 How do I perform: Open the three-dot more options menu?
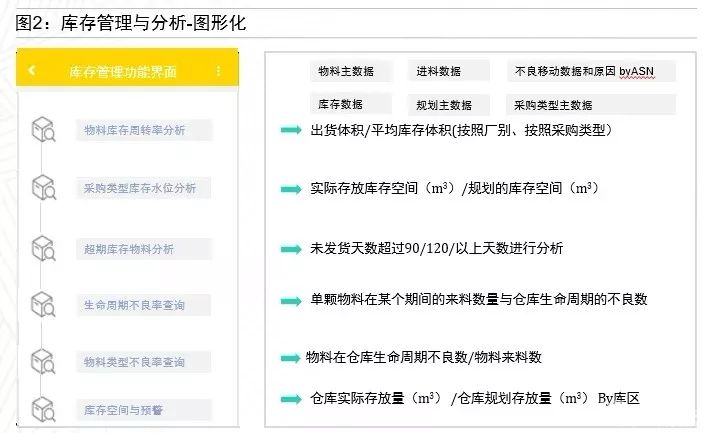tap(218, 71)
